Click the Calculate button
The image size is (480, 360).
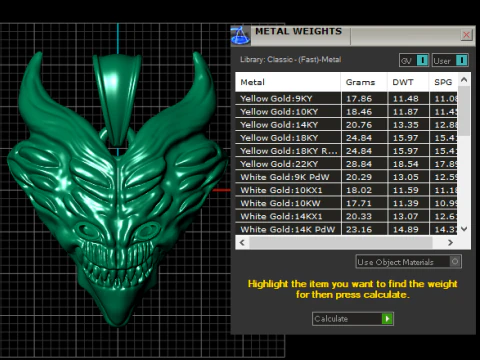tap(353, 319)
